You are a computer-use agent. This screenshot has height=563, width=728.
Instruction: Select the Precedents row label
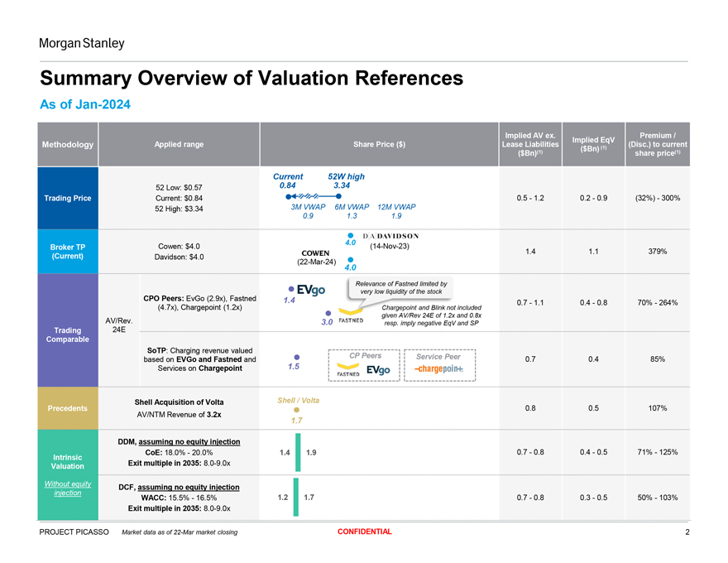click(68, 407)
